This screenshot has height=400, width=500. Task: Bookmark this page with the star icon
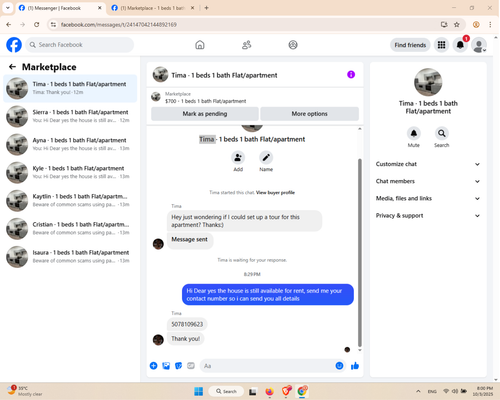457,24
